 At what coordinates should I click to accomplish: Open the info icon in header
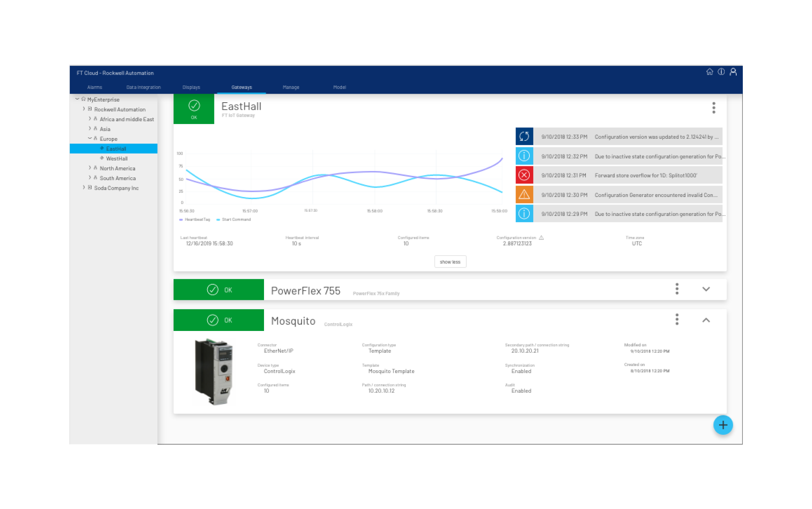pyautogui.click(x=721, y=72)
